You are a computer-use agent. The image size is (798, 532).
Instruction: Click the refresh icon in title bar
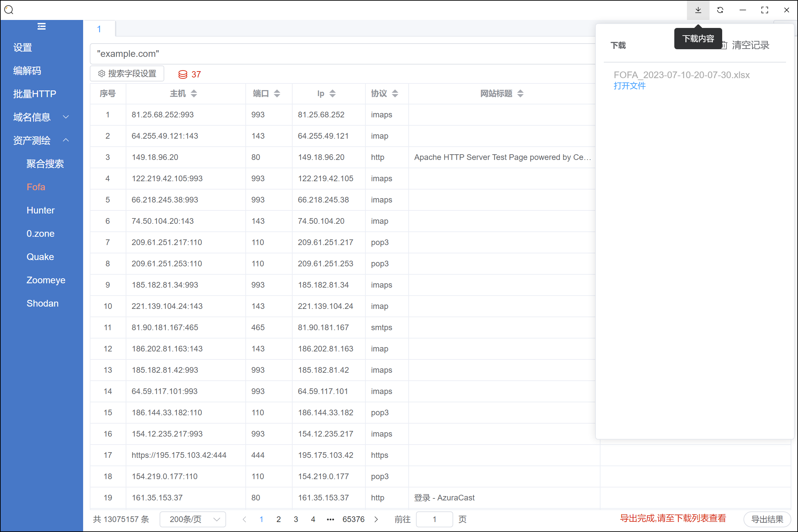pyautogui.click(x=720, y=10)
